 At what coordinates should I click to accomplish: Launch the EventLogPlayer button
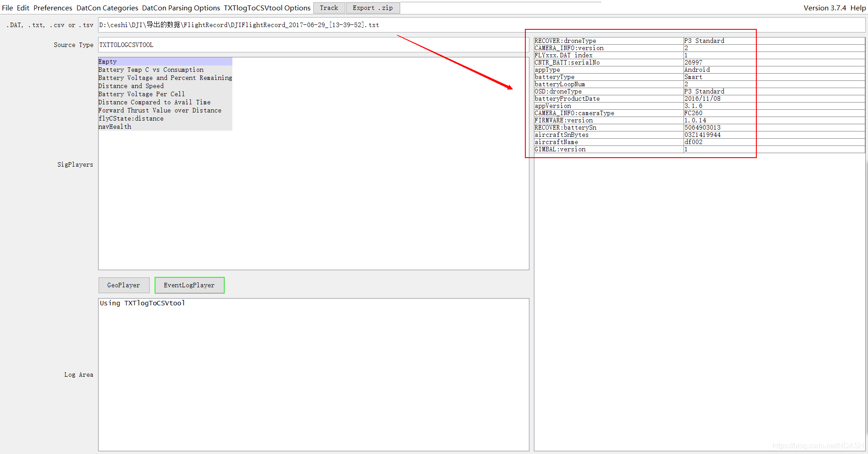pyautogui.click(x=189, y=285)
